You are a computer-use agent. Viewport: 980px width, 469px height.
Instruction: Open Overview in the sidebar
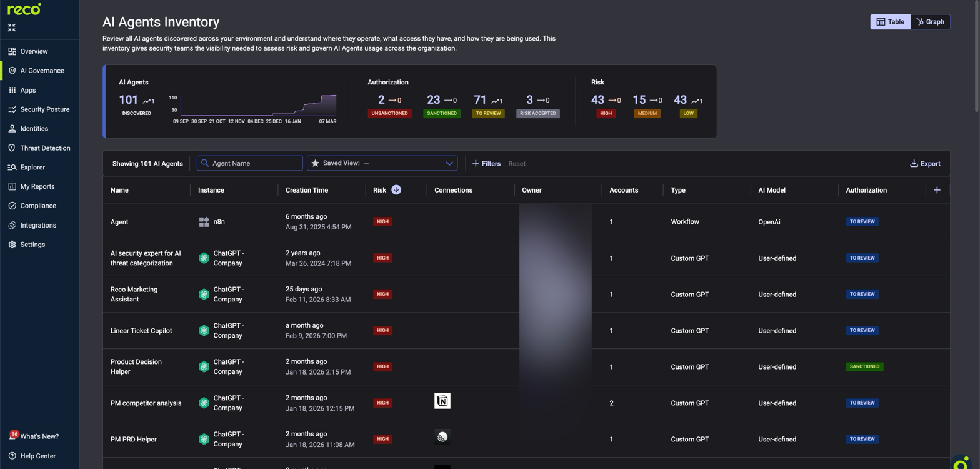point(34,51)
